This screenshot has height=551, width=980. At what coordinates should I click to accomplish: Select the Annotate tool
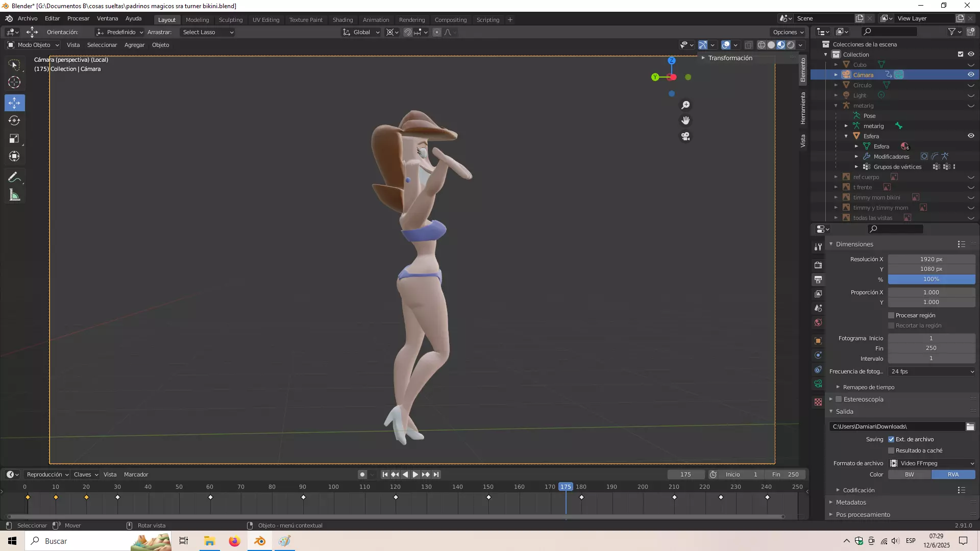[x=14, y=178]
